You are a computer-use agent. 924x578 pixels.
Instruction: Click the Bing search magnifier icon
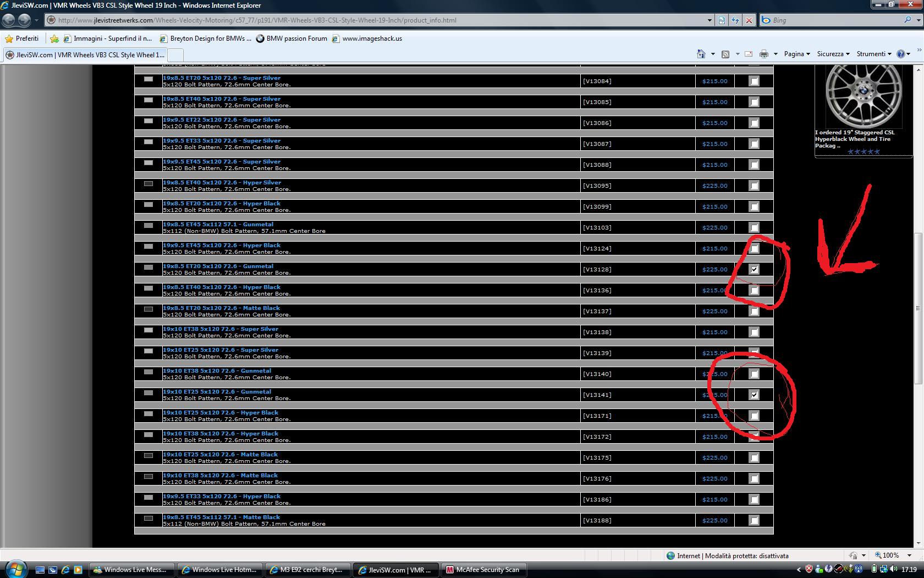pyautogui.click(x=908, y=20)
